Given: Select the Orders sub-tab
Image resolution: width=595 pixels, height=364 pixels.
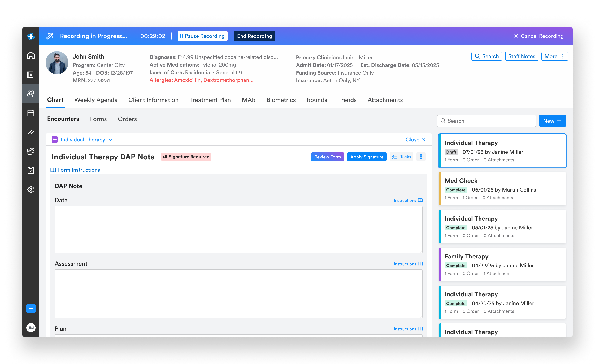Looking at the screenshot, I should click(x=127, y=119).
